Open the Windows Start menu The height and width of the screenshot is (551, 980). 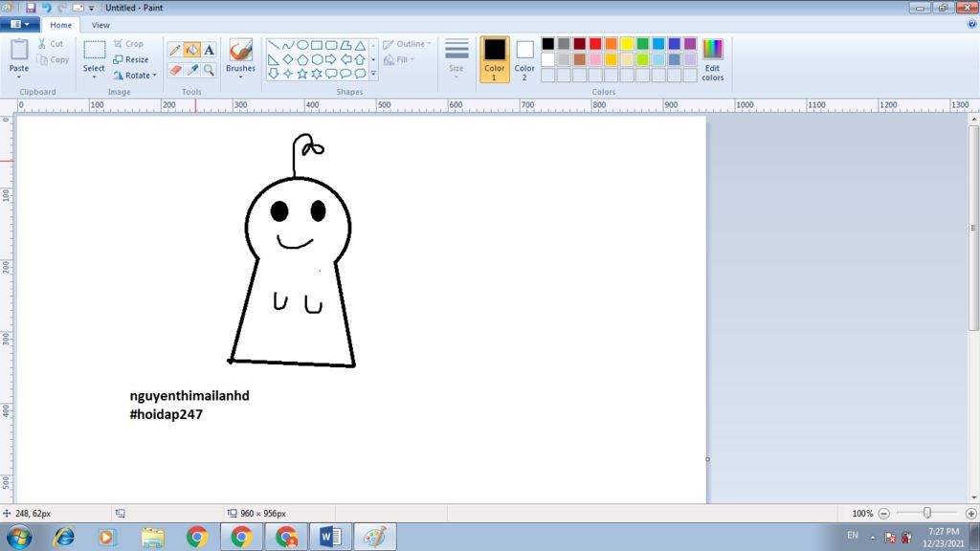(19, 537)
